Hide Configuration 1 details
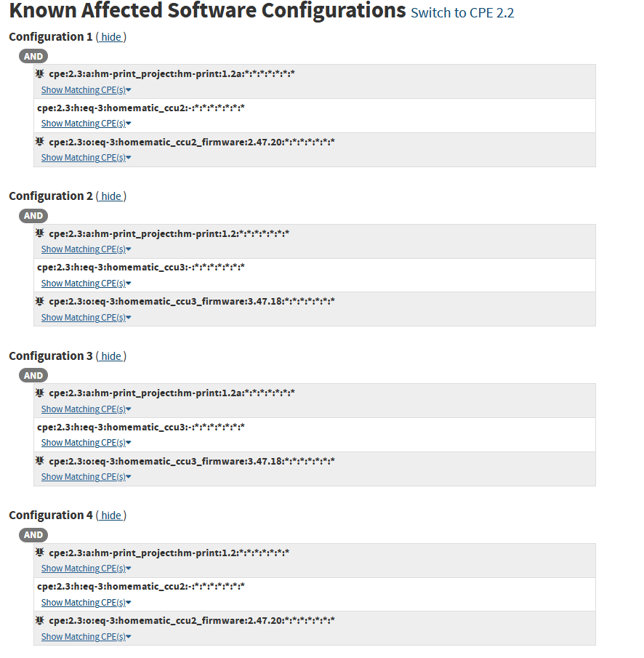 [x=110, y=36]
